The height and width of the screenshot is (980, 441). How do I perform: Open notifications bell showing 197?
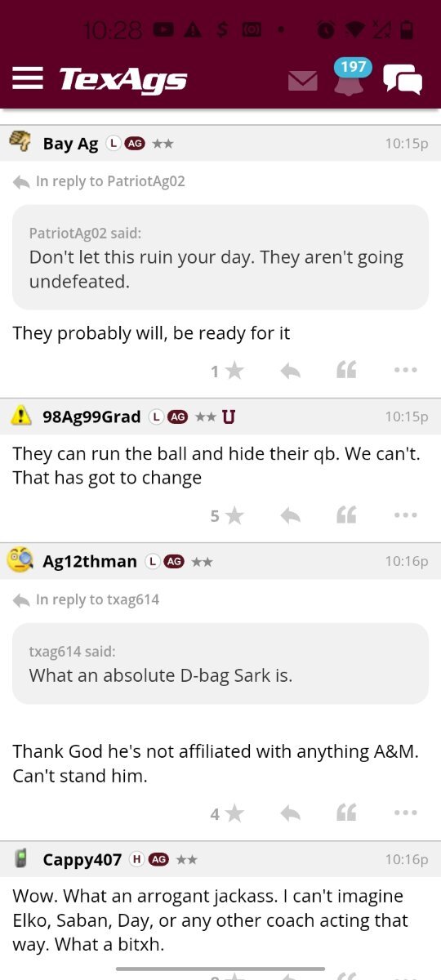click(x=350, y=77)
